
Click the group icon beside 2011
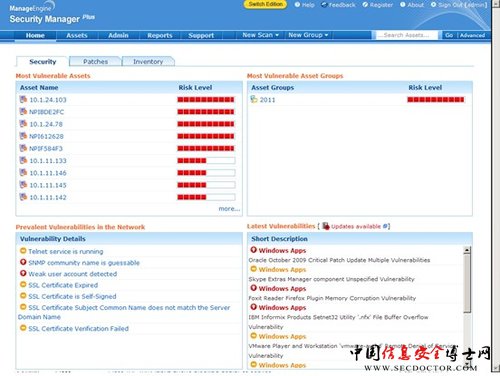(x=254, y=99)
